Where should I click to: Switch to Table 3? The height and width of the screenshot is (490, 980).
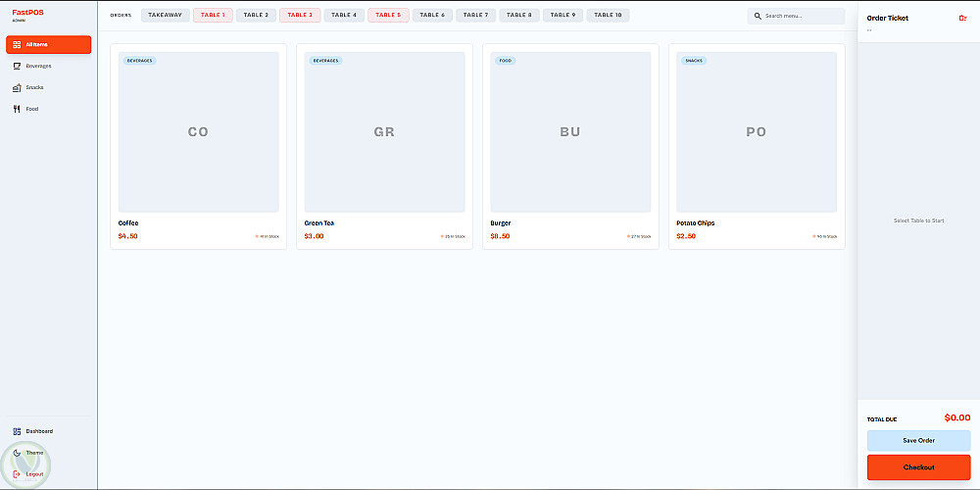pos(300,15)
